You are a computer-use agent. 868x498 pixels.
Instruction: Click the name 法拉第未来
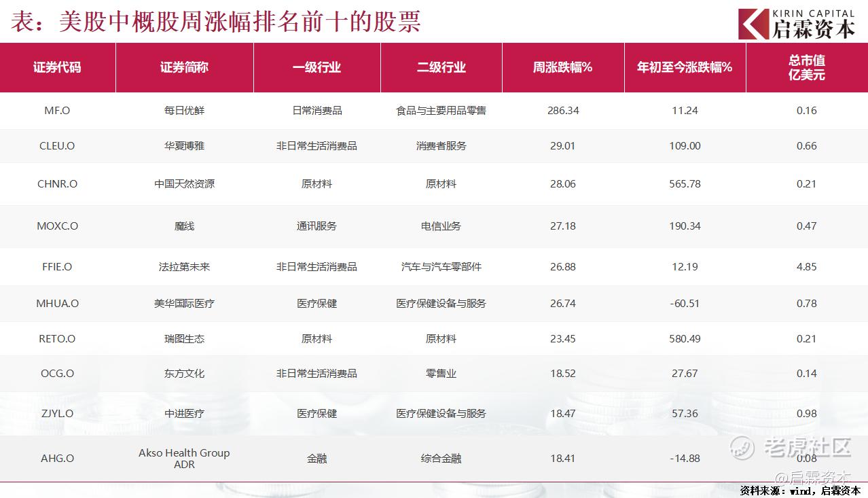184,266
